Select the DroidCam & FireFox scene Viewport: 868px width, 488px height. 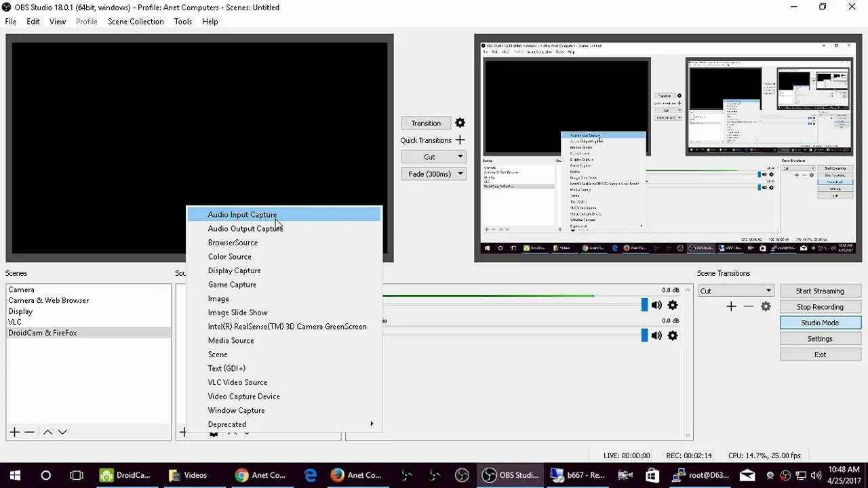coord(88,333)
